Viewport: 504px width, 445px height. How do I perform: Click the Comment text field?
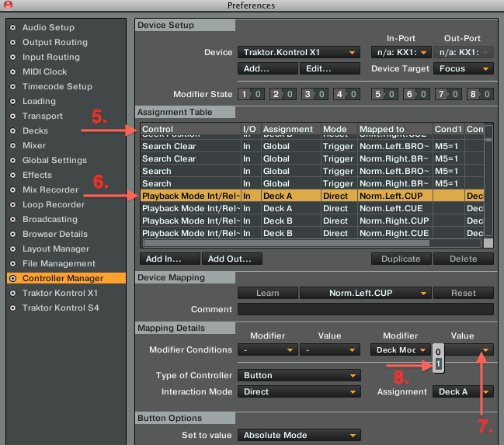(x=365, y=309)
